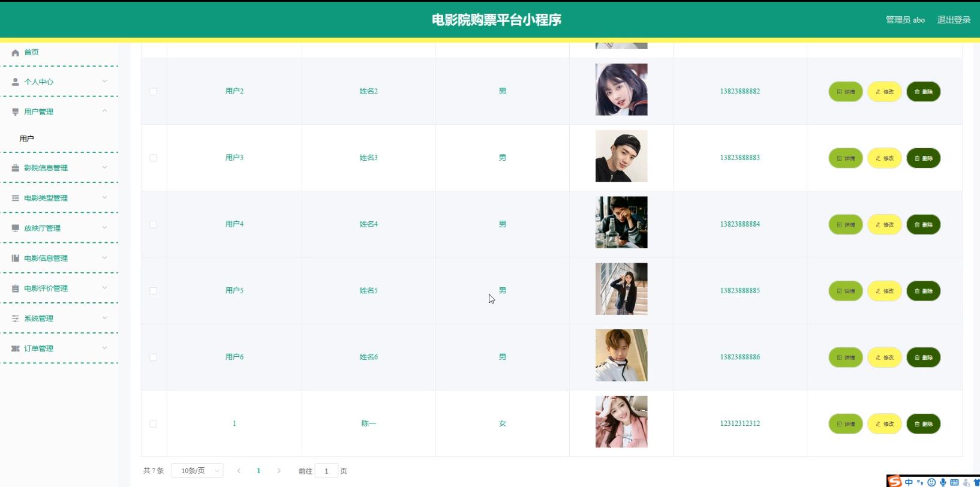Click the clipboard icon for 电影评价管理
The width and height of the screenshot is (980, 487).
(16, 288)
